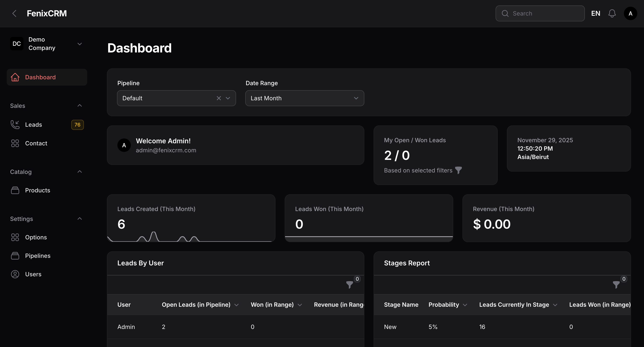Sort by Leads Currently In Stage column
Screen dimensions: 644x347
tap(518, 305)
